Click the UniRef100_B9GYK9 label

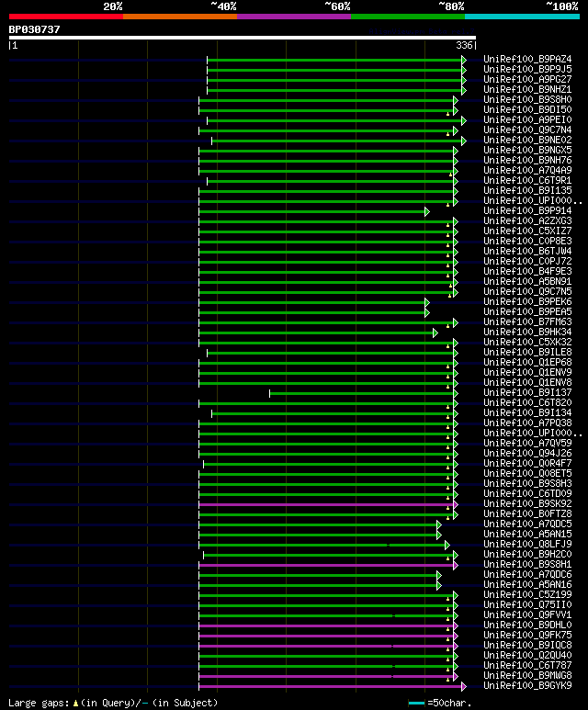(x=527, y=686)
